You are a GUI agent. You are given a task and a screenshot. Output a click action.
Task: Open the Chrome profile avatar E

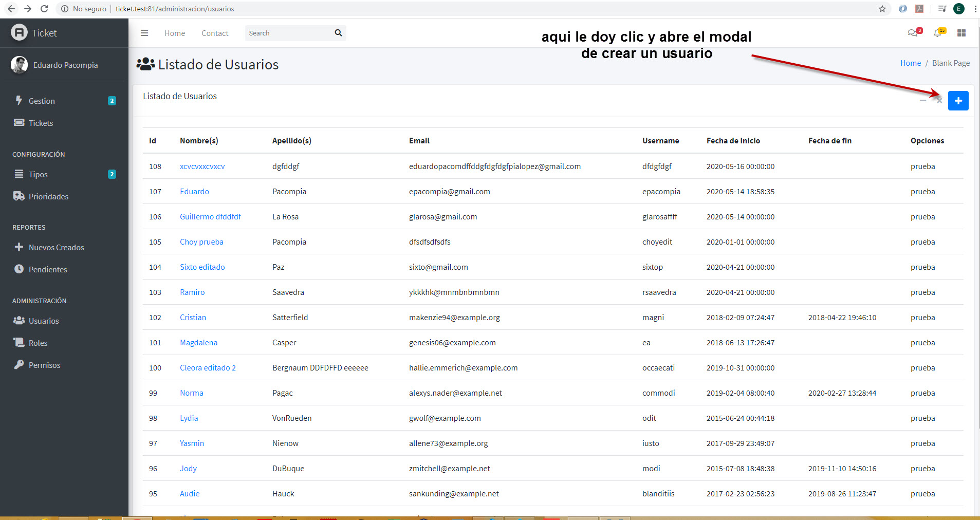(x=958, y=9)
